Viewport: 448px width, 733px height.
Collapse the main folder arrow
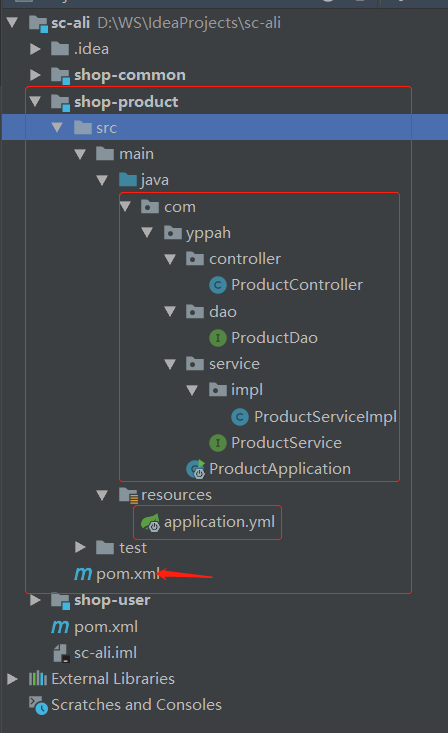tap(80, 154)
